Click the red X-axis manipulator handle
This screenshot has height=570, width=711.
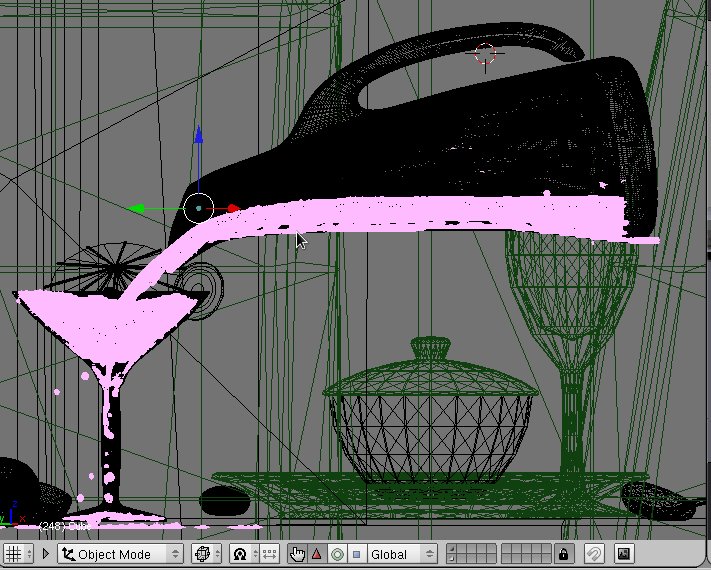coord(233,209)
